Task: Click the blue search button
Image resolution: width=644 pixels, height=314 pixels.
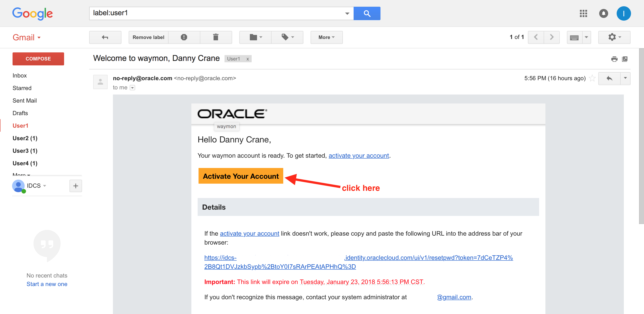Action: (x=367, y=13)
